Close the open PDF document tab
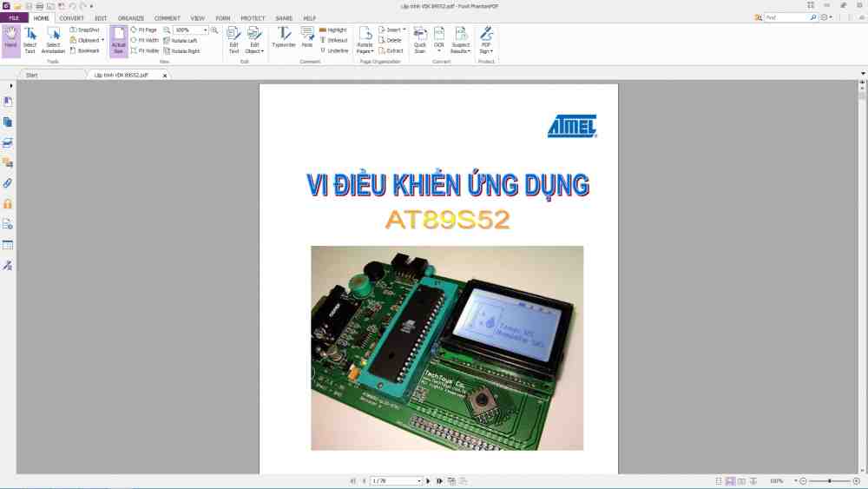Screen dimensions: 868x489 pyautogui.click(x=165, y=76)
